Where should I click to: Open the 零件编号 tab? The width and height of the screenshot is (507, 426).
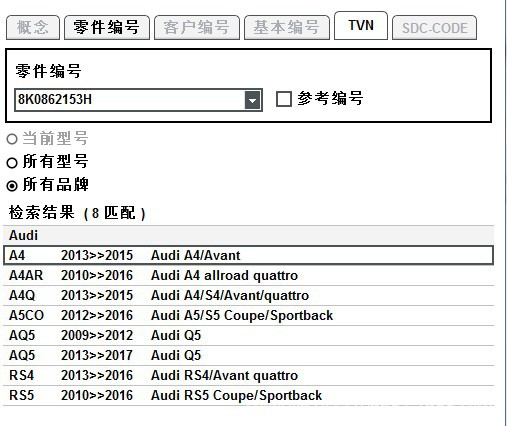click(x=107, y=27)
